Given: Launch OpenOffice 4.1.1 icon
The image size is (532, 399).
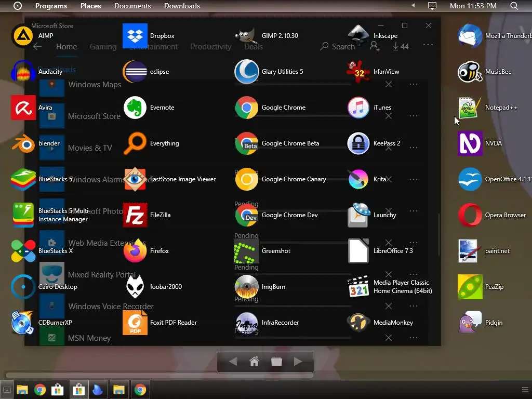Looking at the screenshot, I should (x=470, y=179).
